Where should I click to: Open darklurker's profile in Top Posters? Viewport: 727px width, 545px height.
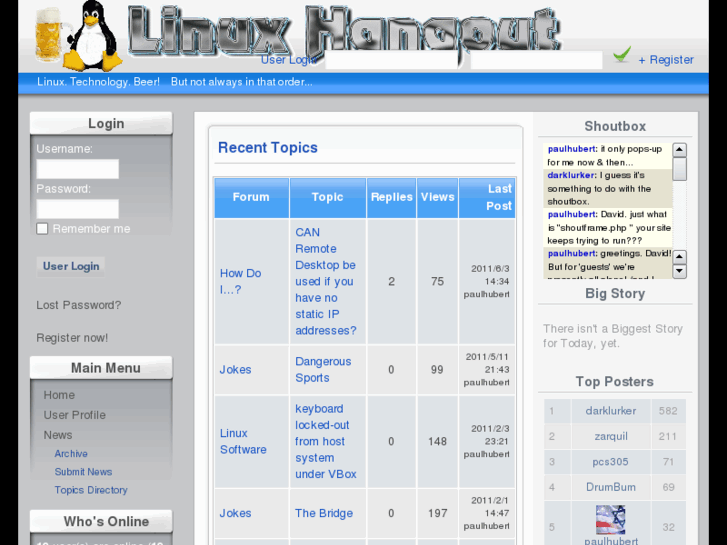pos(610,411)
